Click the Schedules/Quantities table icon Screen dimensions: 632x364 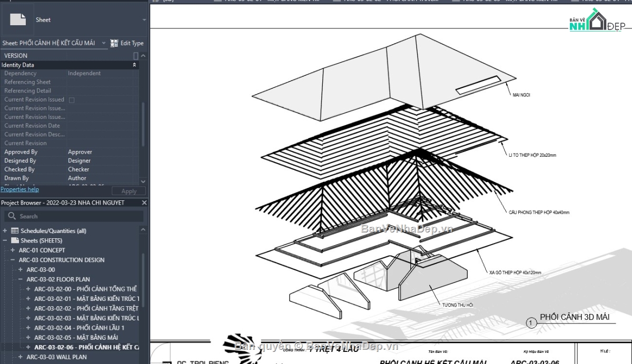[x=15, y=231]
